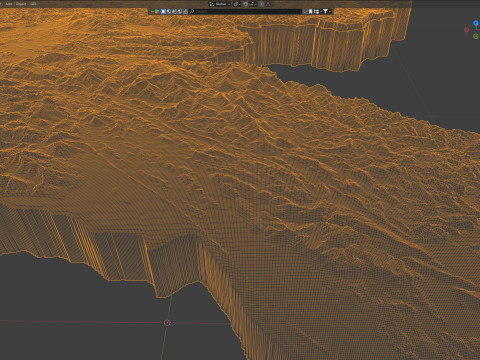Click the blue highlighted filter icon

(163, 11)
